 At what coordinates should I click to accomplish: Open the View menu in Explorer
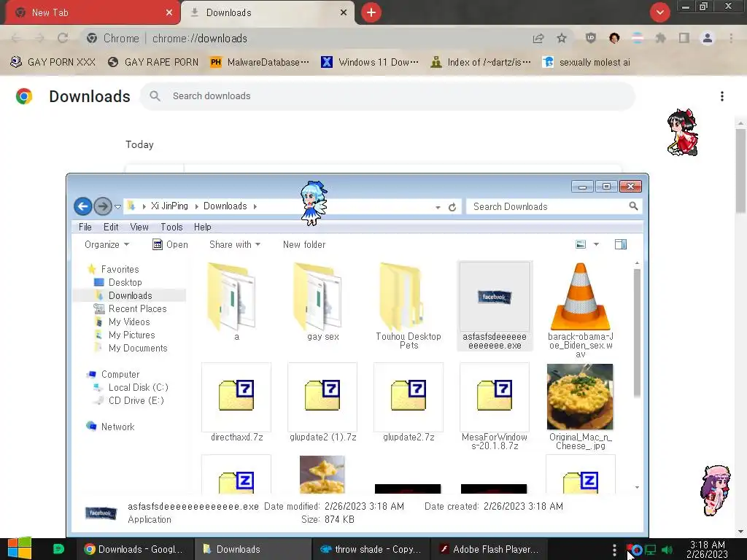(x=139, y=227)
